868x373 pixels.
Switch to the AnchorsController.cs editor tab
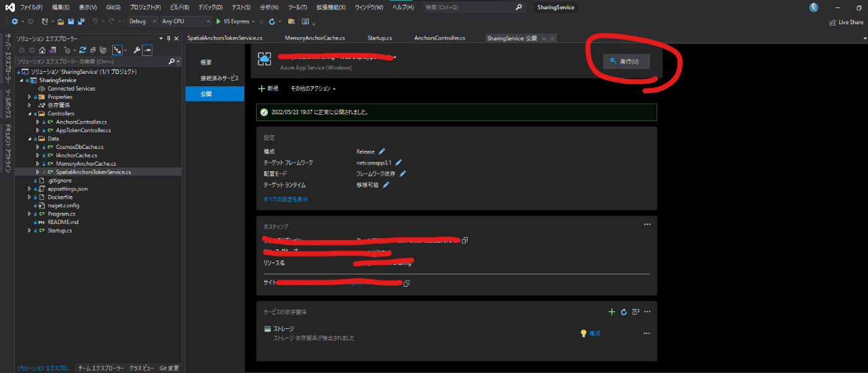point(440,38)
